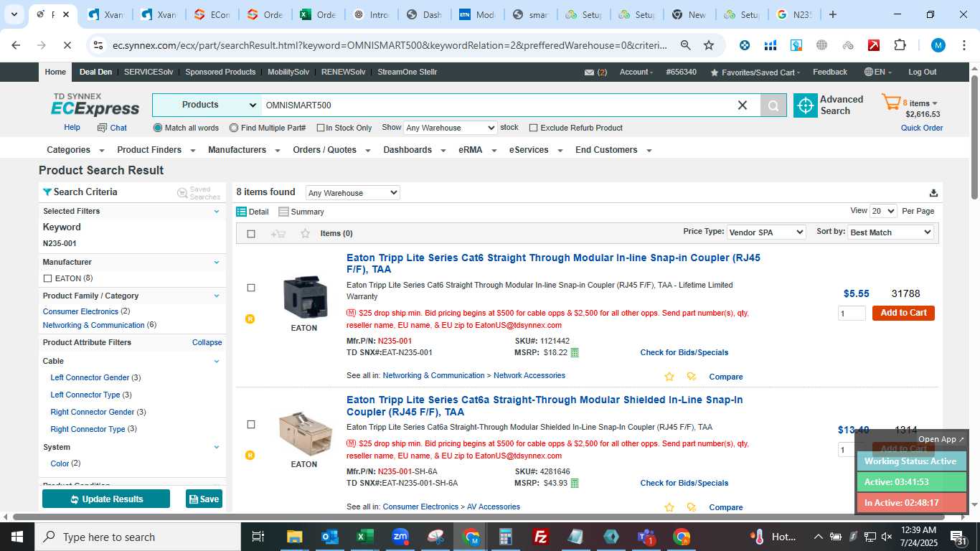The width and height of the screenshot is (980, 551).
Task: Select the Cat6a shielded coupler checkbox
Action: tap(251, 425)
